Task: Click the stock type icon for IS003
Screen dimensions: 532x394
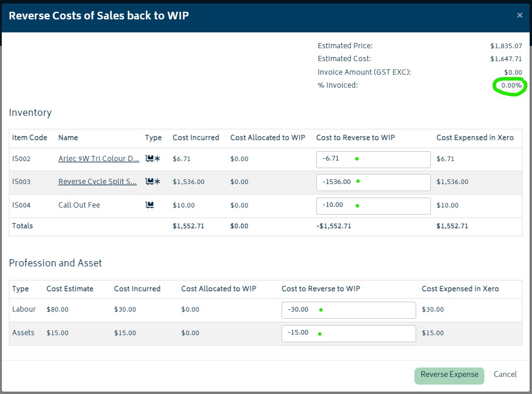Action: pyautogui.click(x=153, y=182)
